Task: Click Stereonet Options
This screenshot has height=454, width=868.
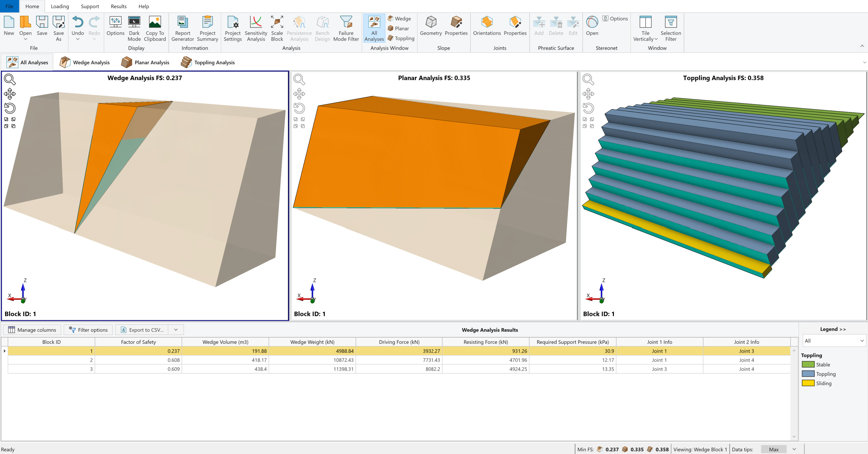Action: click(615, 18)
